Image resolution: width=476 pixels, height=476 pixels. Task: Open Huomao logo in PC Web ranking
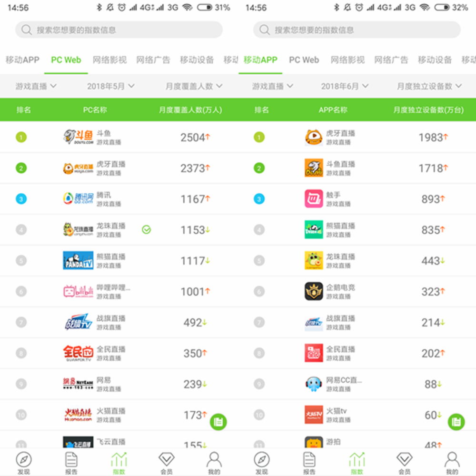click(78, 415)
